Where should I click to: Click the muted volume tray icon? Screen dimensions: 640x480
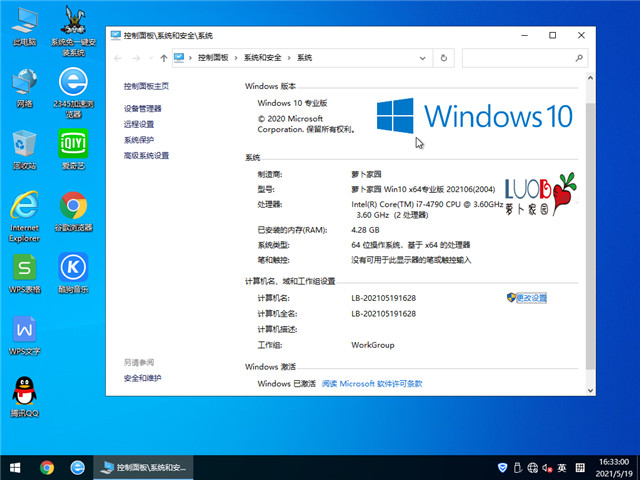pyautogui.click(x=547, y=467)
